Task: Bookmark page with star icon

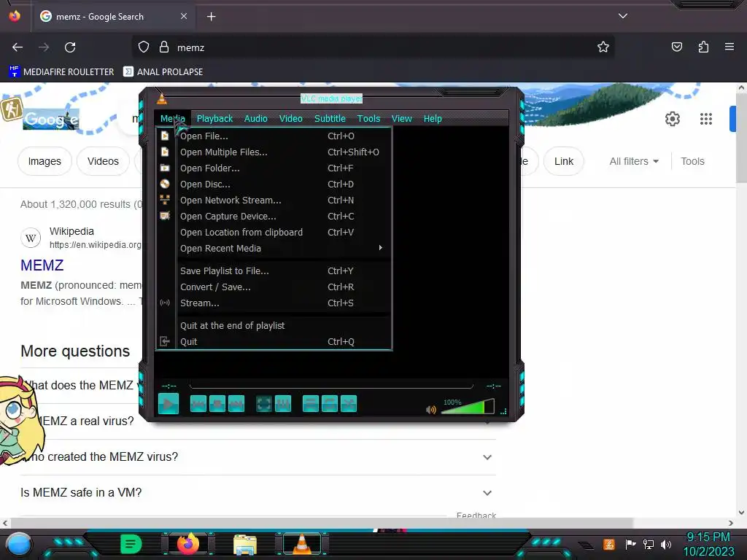Action: pyautogui.click(x=603, y=47)
